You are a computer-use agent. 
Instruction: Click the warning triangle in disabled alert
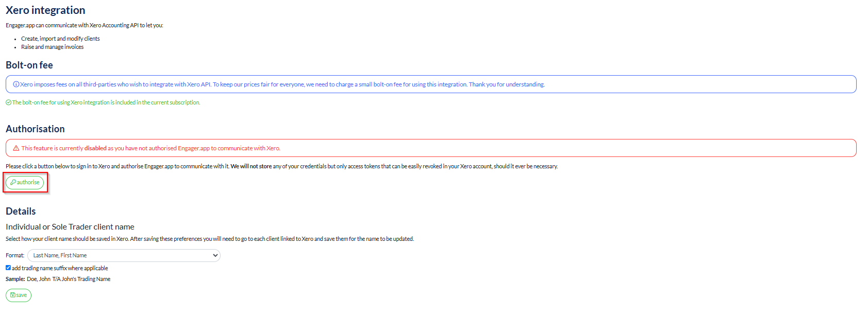[x=16, y=148]
